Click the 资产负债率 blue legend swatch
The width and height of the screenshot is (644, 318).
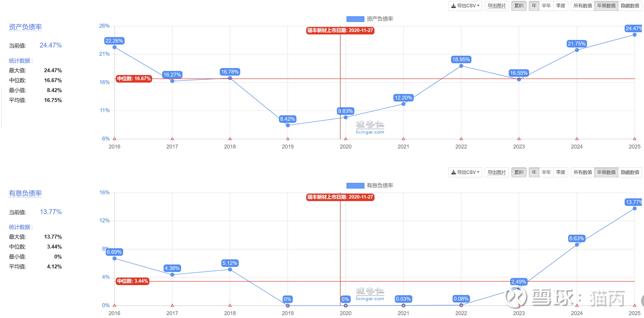tap(355, 19)
